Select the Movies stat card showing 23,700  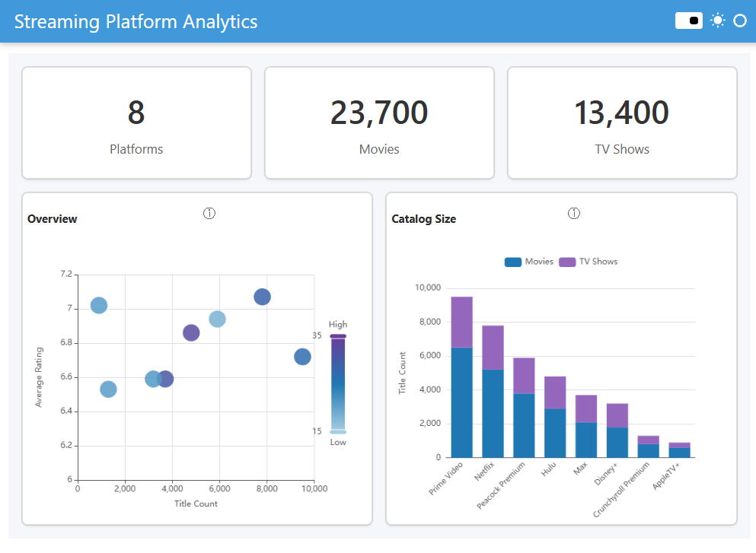point(379,122)
